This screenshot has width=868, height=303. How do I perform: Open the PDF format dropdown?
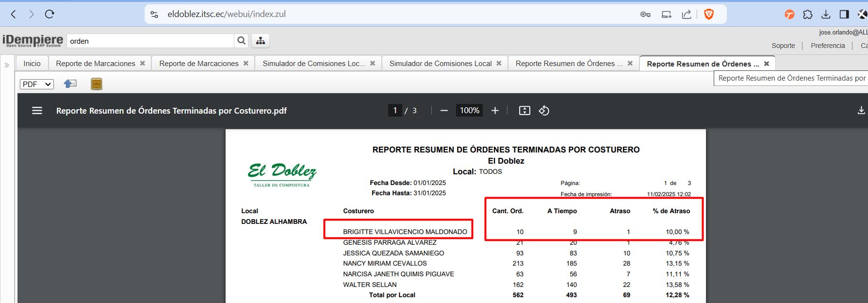pos(37,84)
